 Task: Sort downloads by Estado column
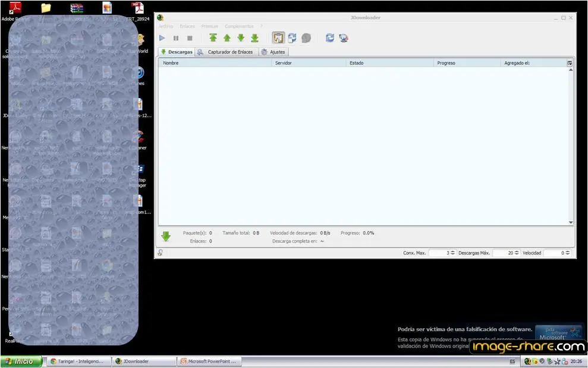389,63
